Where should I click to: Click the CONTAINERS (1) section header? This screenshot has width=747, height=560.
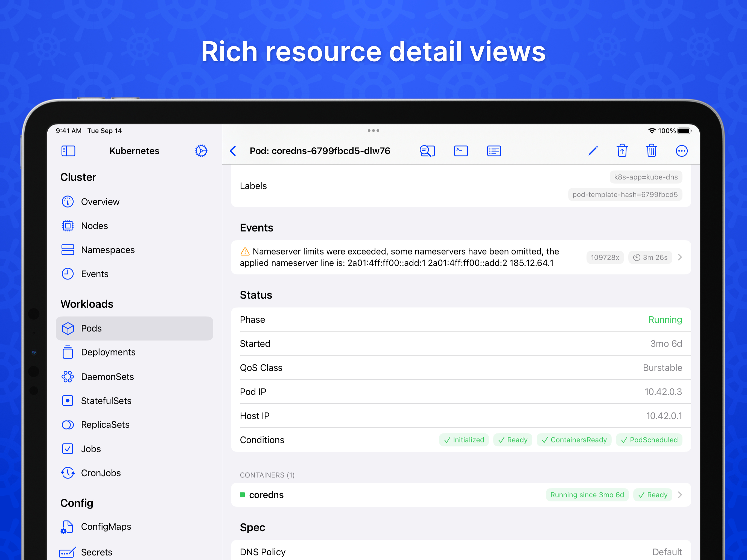267,475
